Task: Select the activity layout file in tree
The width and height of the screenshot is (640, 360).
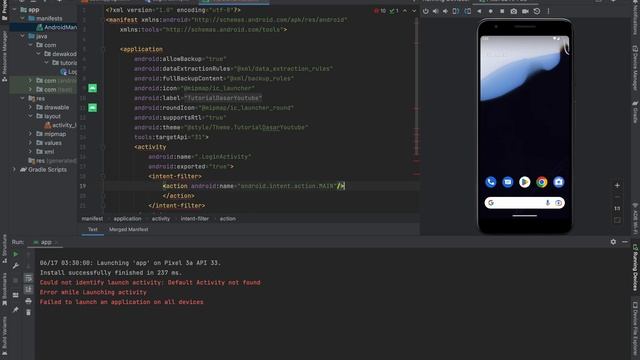Action: [60, 125]
